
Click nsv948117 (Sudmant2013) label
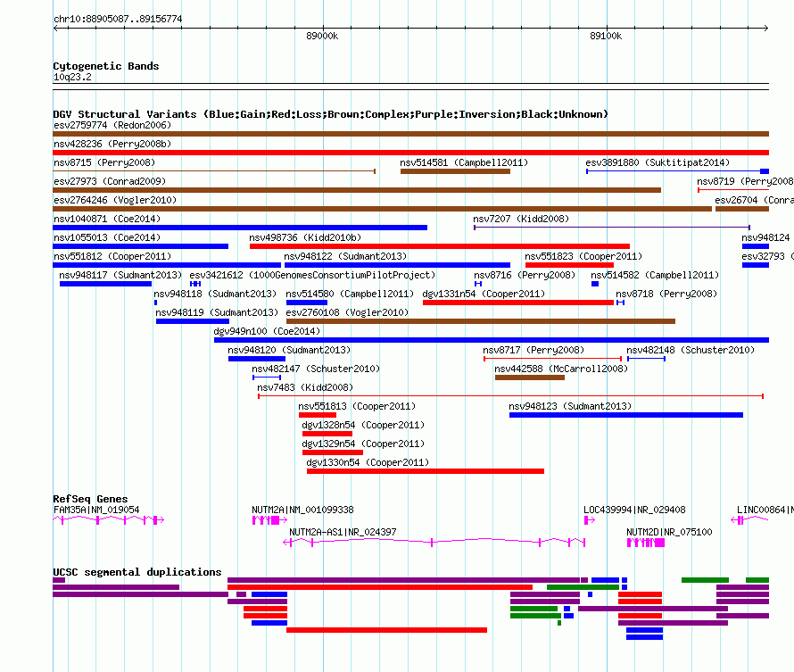(120, 275)
